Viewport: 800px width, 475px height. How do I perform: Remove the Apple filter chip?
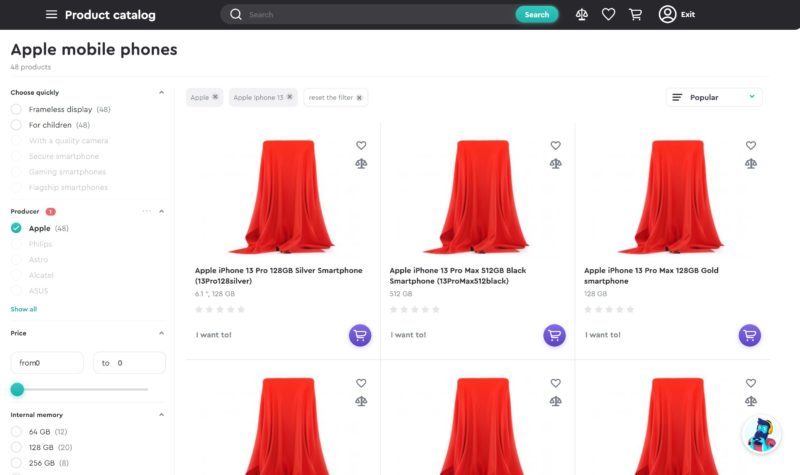[215, 97]
